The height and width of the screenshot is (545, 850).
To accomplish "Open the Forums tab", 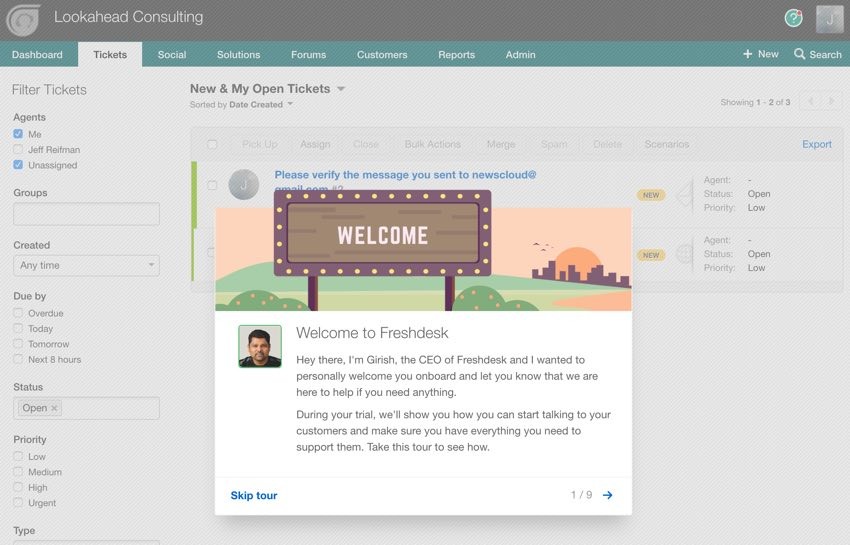I will 308,54.
